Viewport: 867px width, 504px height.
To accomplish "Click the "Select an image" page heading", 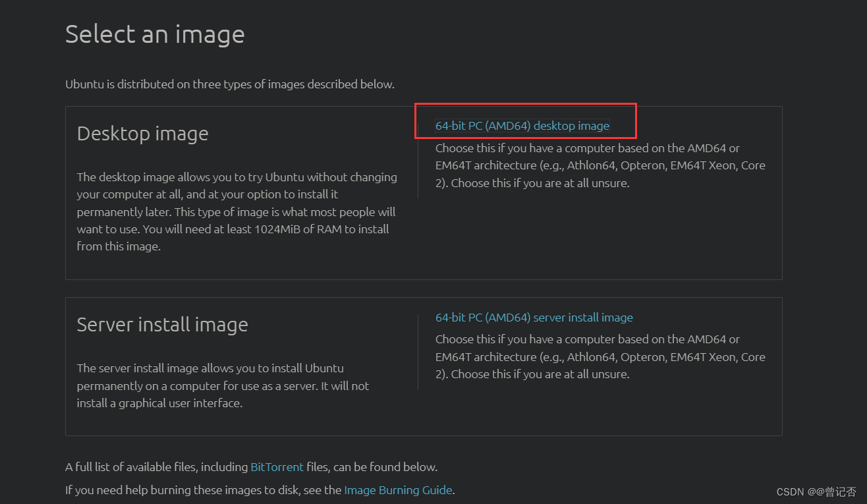I will (155, 34).
